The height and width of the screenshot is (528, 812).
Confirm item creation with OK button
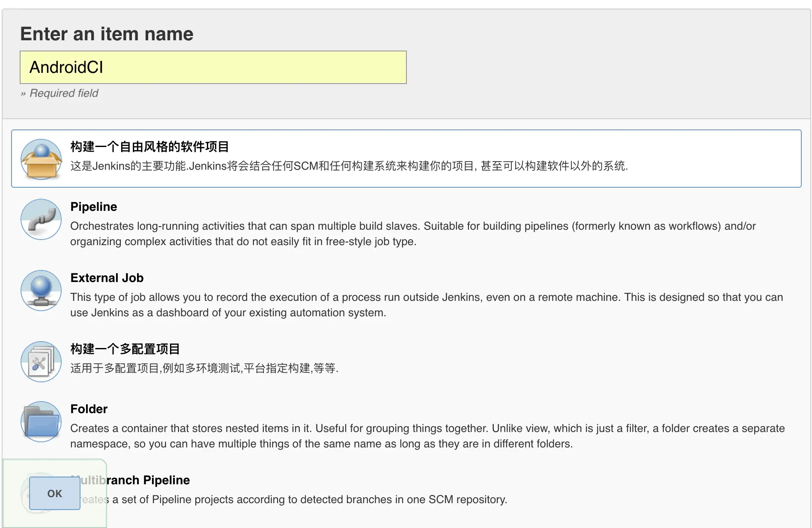[55, 493]
